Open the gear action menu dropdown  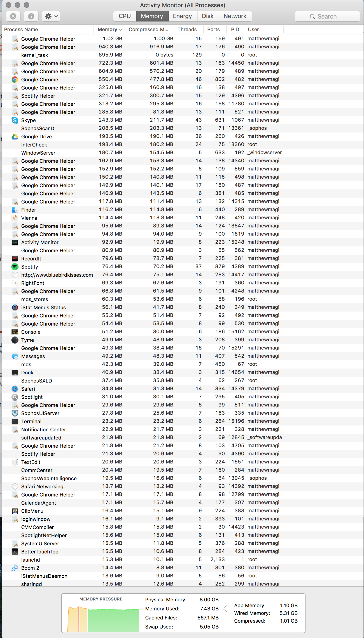coord(51,16)
